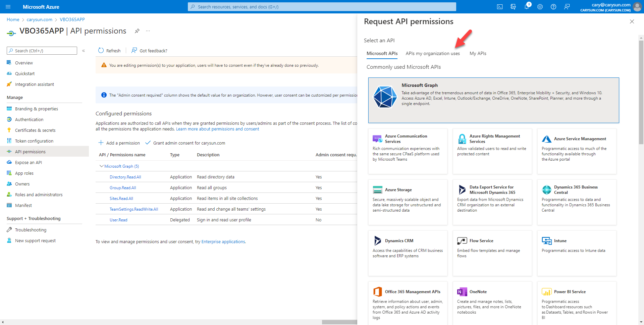The width and height of the screenshot is (644, 325).
Task: Pin the VBO365APP API permissions blade
Action: [137, 31]
